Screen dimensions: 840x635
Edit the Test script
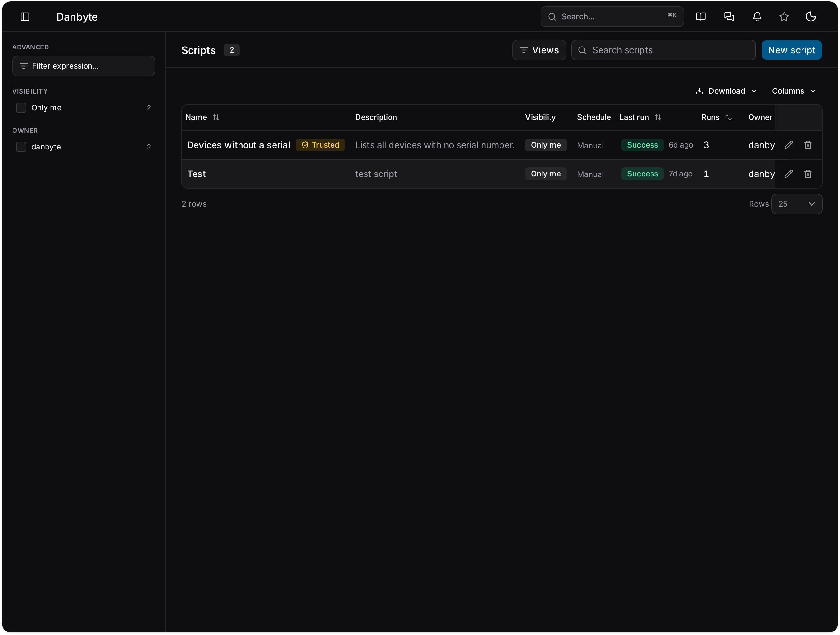tap(789, 174)
